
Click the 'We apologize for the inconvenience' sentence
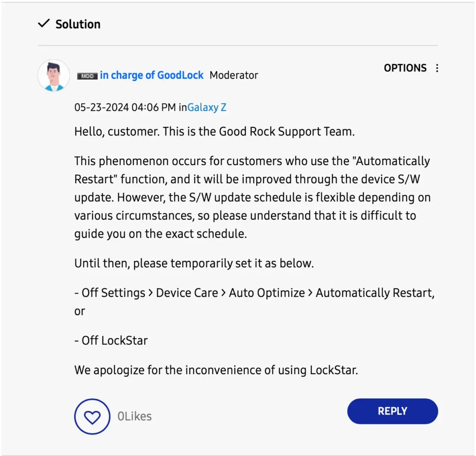pos(216,370)
